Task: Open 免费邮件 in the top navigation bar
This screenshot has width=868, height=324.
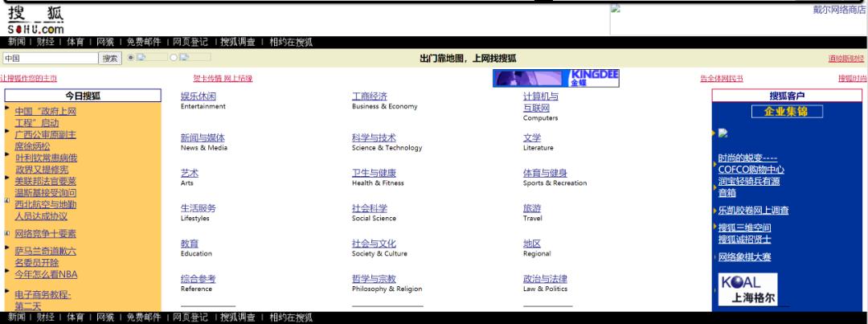Action: click(x=143, y=42)
